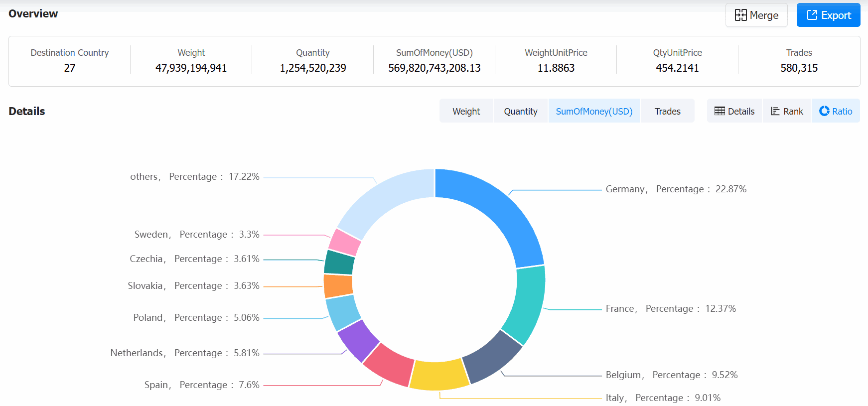868x406 pixels.
Task: Click the Rank bar-chart icon
Action: point(775,111)
